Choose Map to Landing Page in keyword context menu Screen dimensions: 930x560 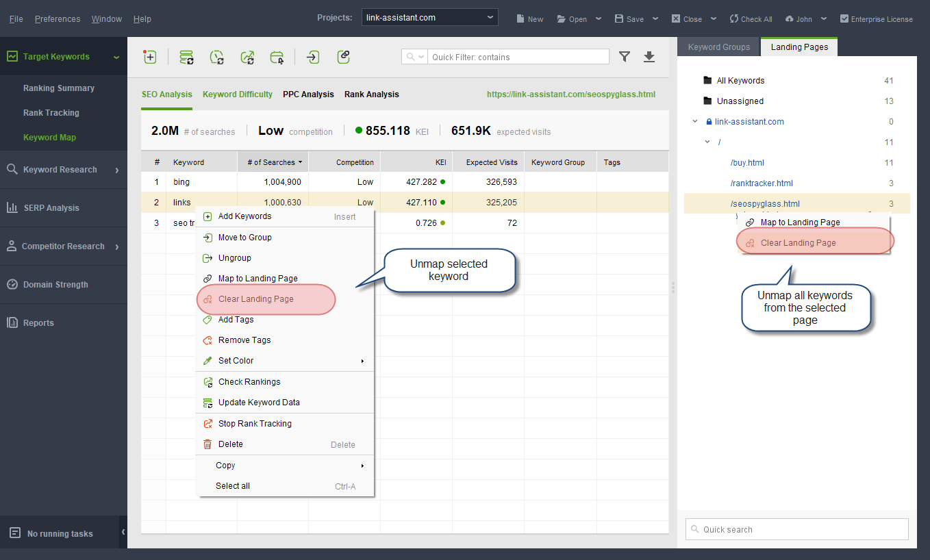click(x=285, y=279)
